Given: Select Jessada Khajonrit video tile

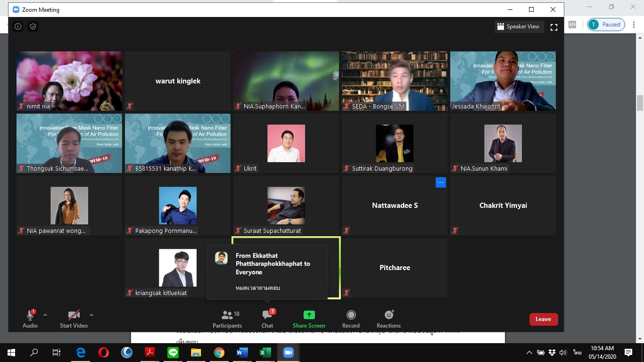Looking at the screenshot, I should (x=503, y=81).
